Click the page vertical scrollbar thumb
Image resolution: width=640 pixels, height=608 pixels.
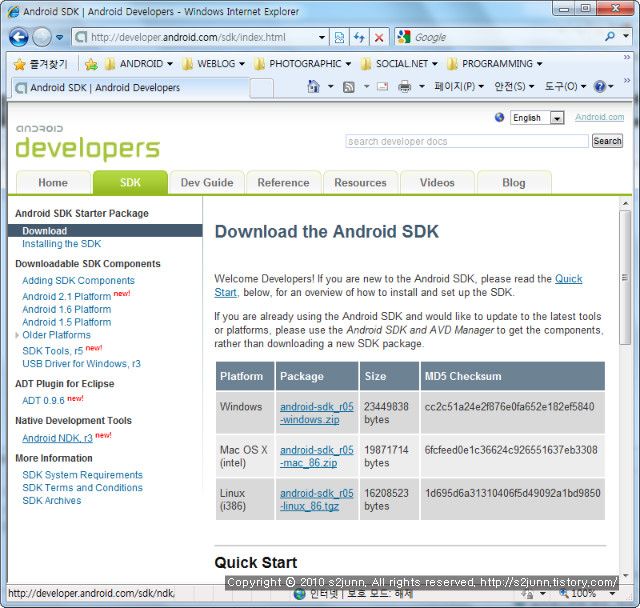click(624, 278)
